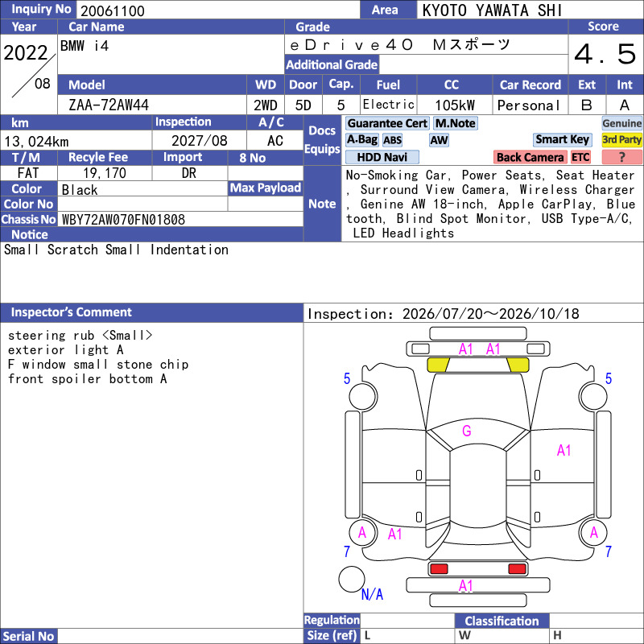The image size is (644, 644).
Task: Click the A/C value AC
Action: click(275, 141)
